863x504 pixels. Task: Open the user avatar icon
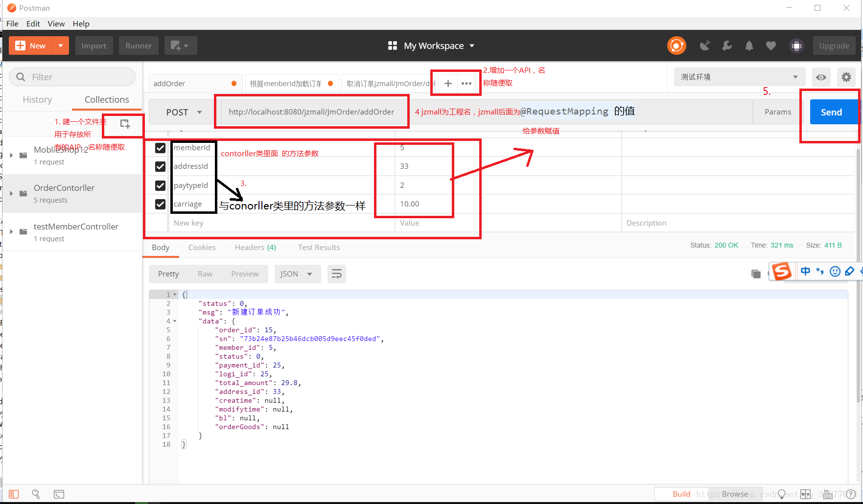[x=796, y=46]
